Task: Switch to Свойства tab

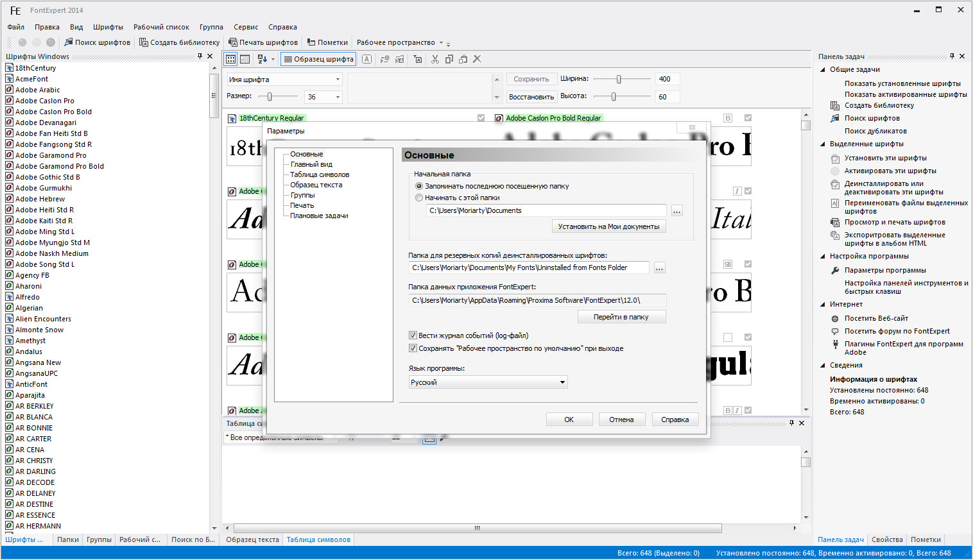Action: pyautogui.click(x=888, y=539)
